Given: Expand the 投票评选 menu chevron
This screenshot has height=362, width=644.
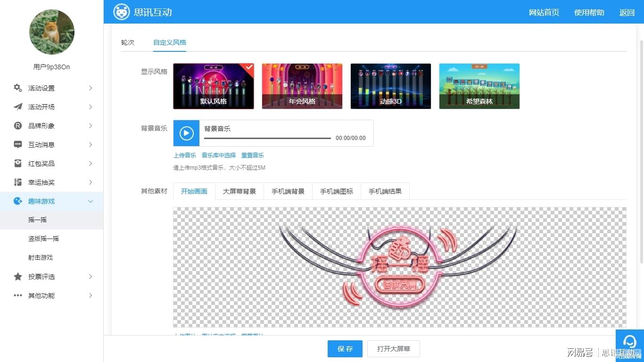Looking at the screenshot, I should point(90,277).
